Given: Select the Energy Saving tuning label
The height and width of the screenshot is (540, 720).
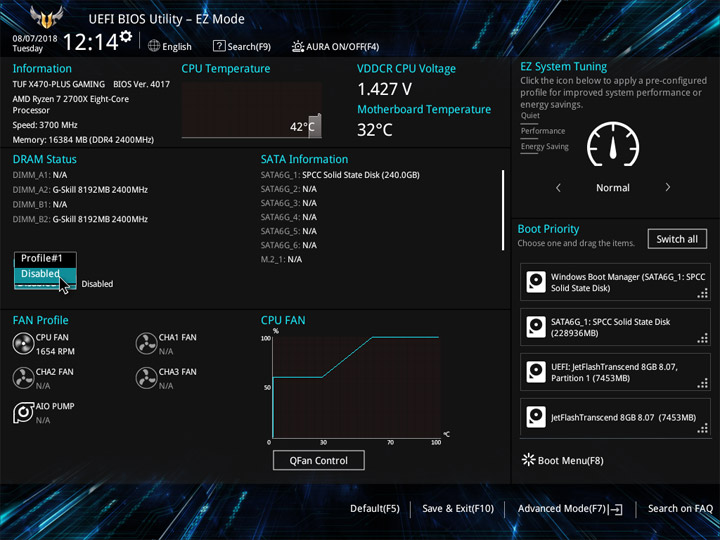Looking at the screenshot, I should click(545, 147).
